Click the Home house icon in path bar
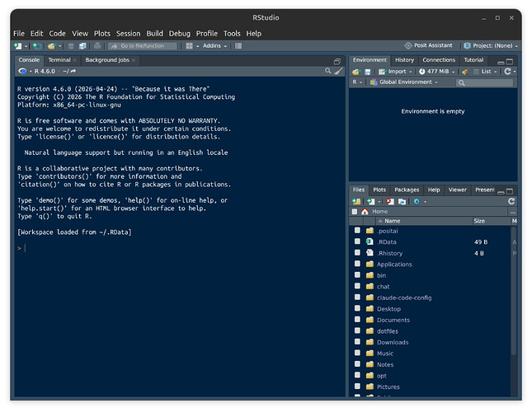This screenshot has height=412, width=532. click(365, 212)
